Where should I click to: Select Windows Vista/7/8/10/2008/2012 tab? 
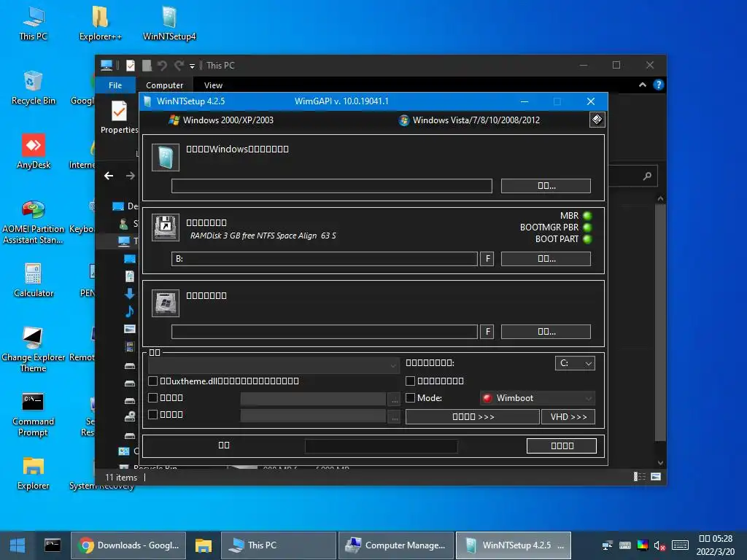coord(469,120)
